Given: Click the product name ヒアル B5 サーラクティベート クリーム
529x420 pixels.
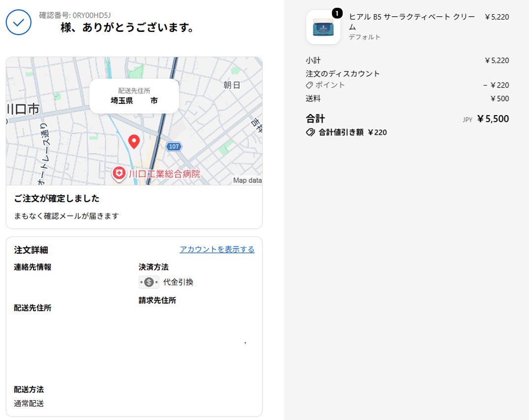Looking at the screenshot, I should pyautogui.click(x=412, y=22).
